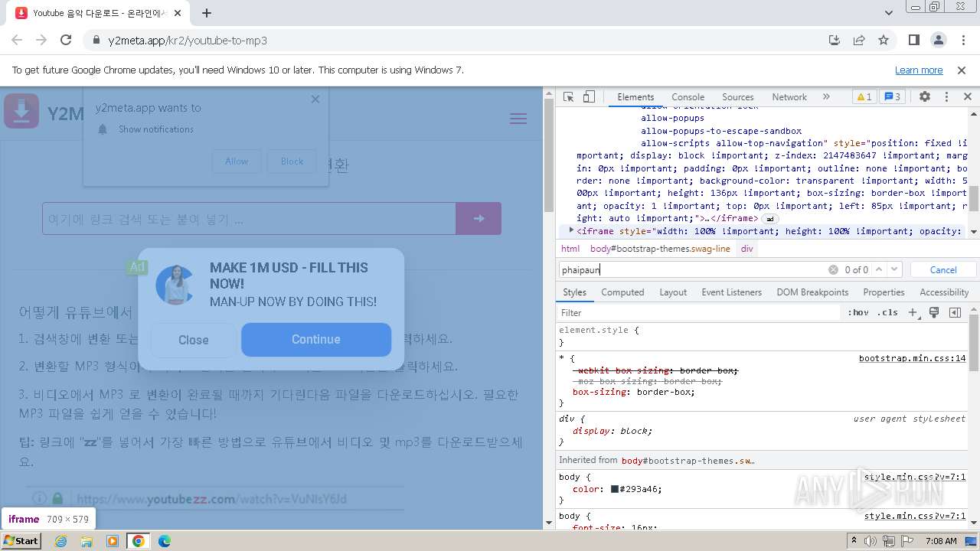Toggle computed styles sidebar icon

pos(955,312)
